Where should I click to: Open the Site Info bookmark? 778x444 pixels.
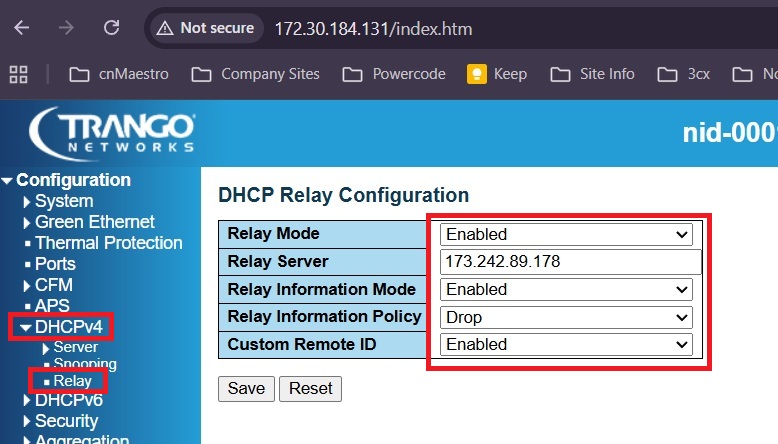point(594,74)
